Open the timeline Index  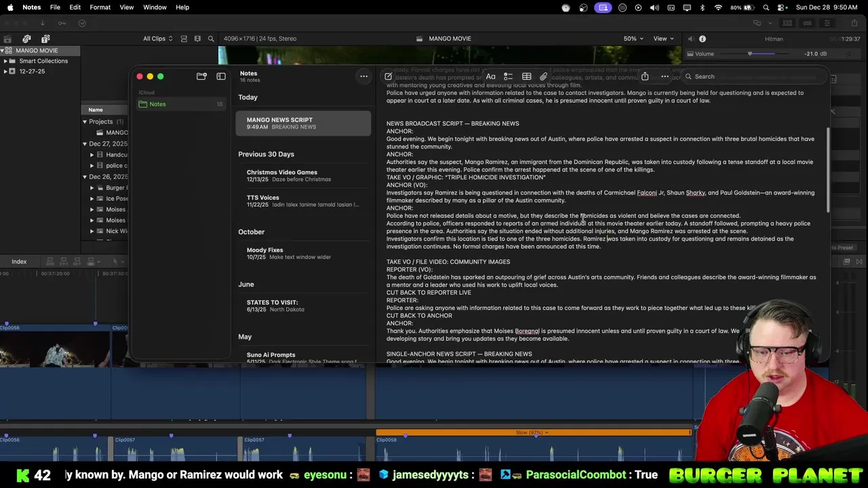point(19,262)
